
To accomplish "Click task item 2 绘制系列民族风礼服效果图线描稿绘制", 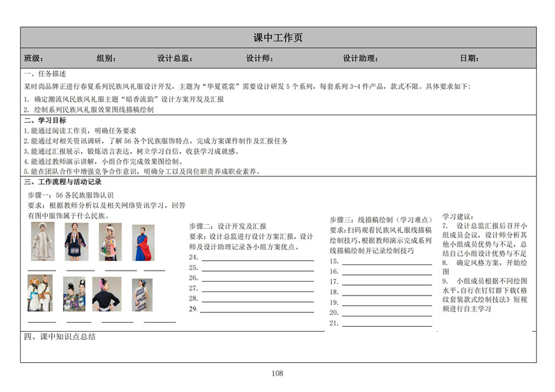I will [x=89, y=110].
